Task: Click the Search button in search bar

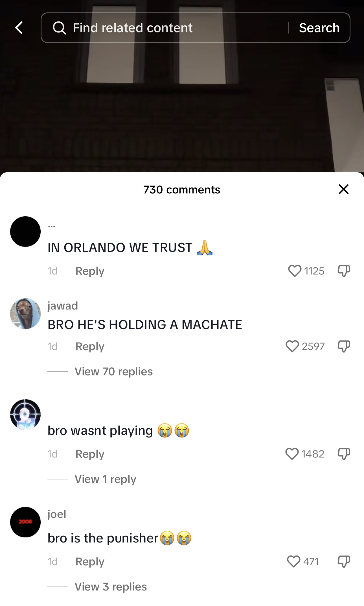Action: pos(319,28)
